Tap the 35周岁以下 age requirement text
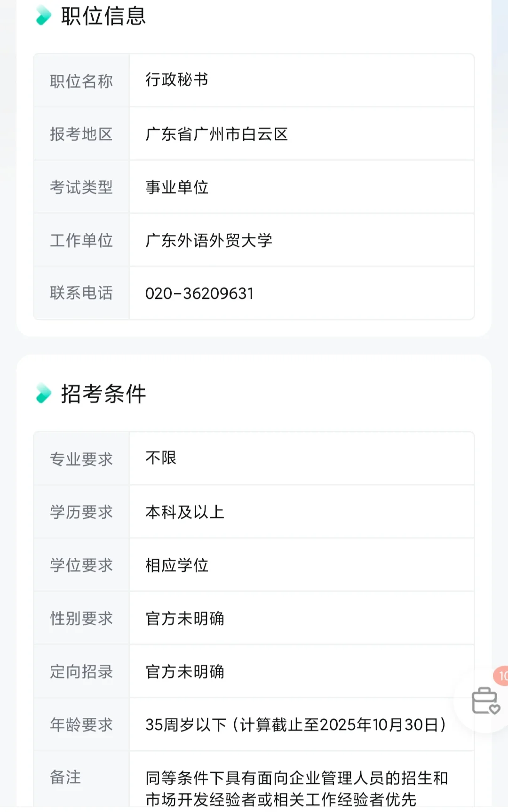 (x=295, y=724)
